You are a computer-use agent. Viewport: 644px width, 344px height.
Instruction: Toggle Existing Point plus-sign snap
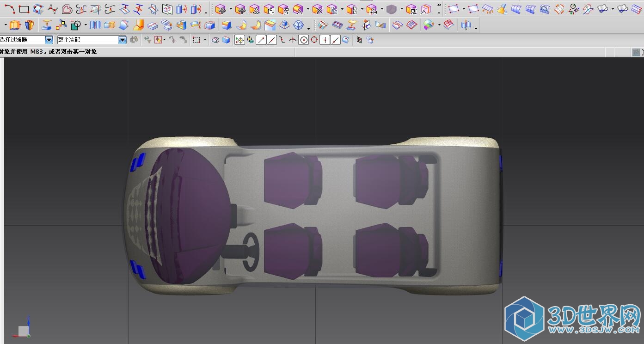325,40
